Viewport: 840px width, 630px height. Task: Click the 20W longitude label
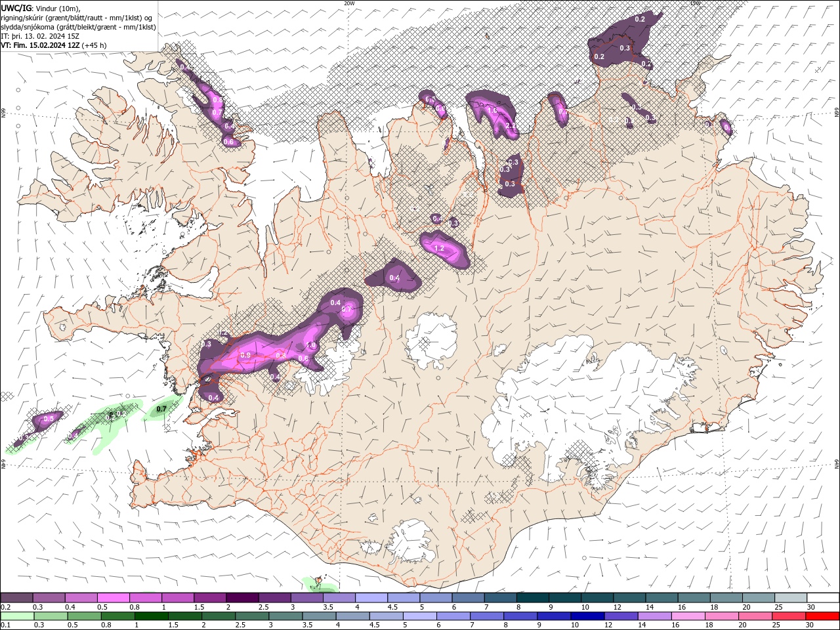click(349, 3)
